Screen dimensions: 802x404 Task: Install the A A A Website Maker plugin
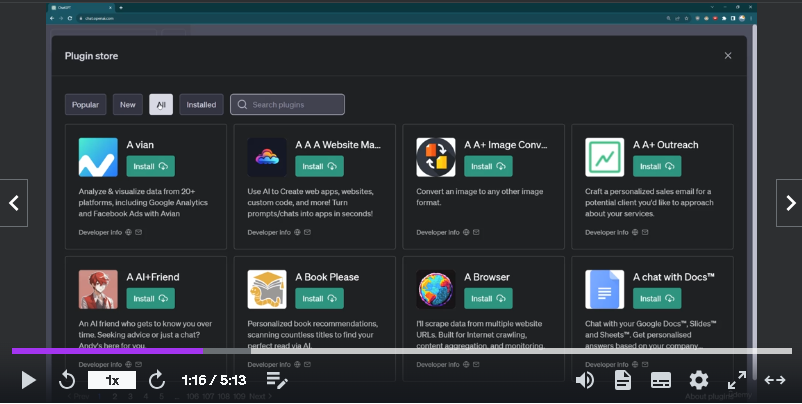click(x=319, y=166)
